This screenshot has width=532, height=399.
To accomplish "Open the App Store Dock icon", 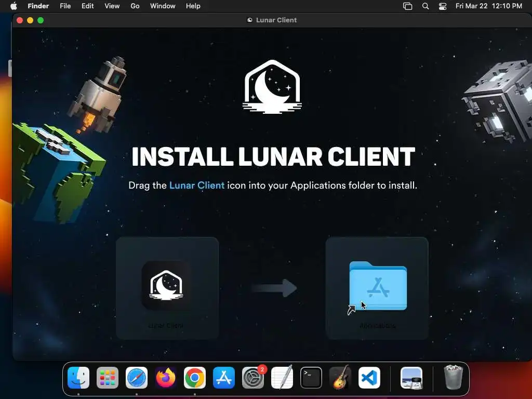I will pos(224,378).
